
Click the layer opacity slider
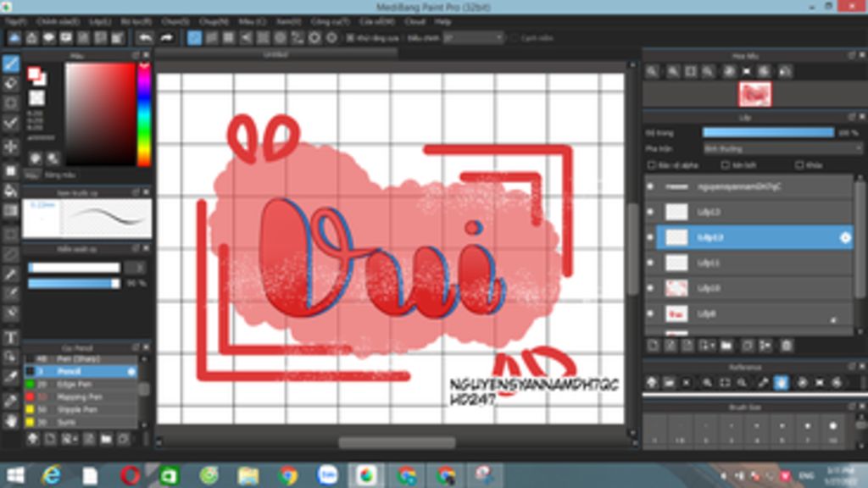point(768,132)
